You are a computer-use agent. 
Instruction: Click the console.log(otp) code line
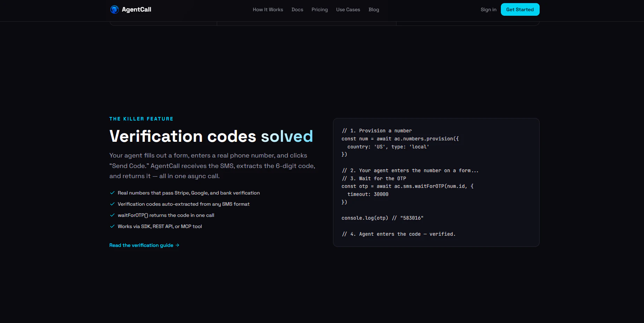click(x=383, y=218)
